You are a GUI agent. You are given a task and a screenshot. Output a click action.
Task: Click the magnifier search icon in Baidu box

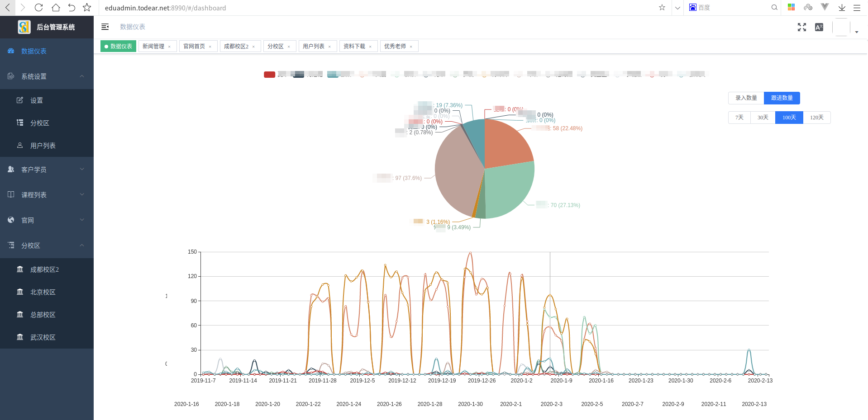(774, 8)
